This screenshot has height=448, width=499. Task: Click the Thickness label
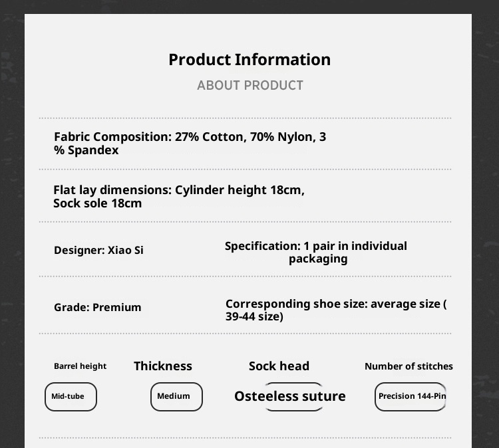click(x=163, y=366)
